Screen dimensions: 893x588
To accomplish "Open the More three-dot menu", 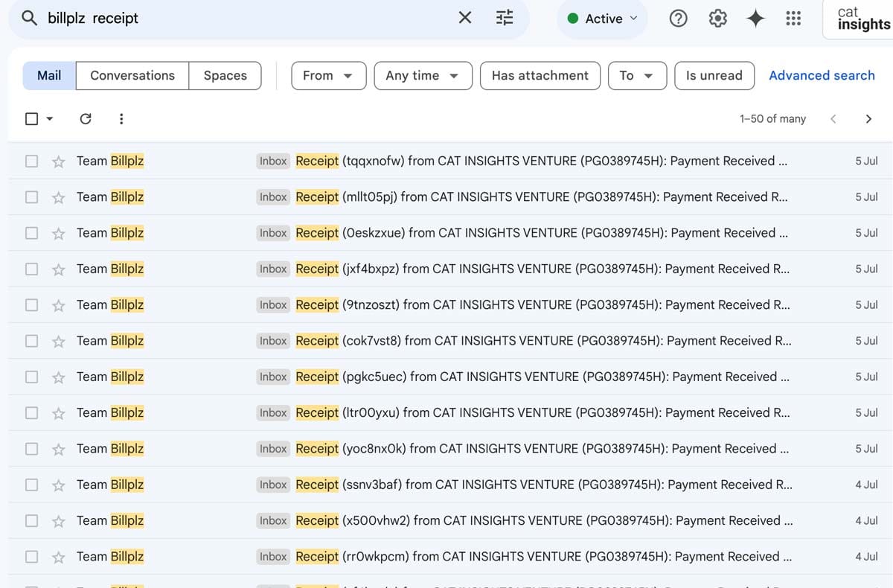I will pos(121,118).
